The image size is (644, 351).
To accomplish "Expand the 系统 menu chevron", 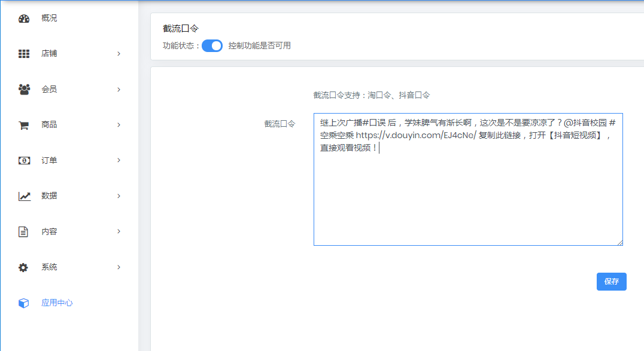I will coord(119,267).
